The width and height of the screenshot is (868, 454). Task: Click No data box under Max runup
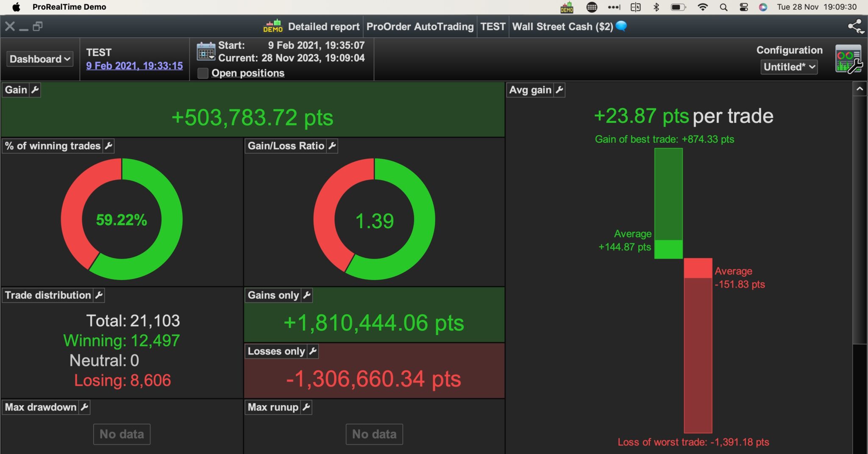tap(374, 434)
